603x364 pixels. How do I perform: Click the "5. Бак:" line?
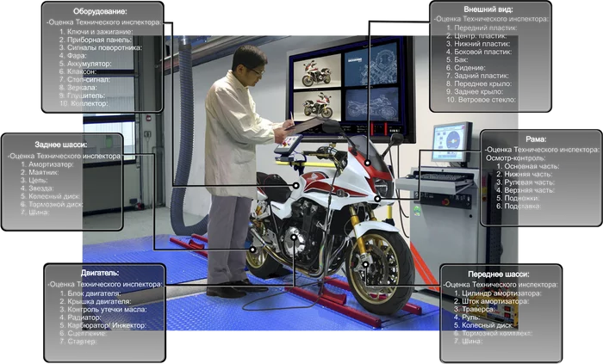point(457,59)
